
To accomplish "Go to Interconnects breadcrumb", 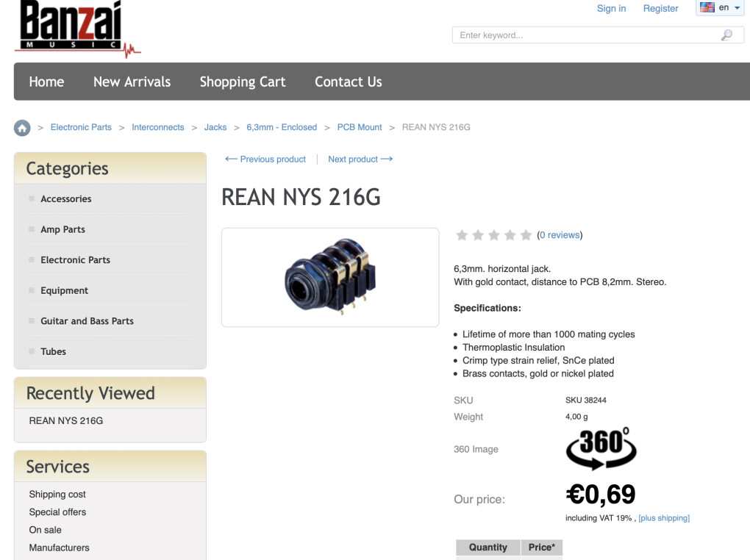I will click(158, 127).
